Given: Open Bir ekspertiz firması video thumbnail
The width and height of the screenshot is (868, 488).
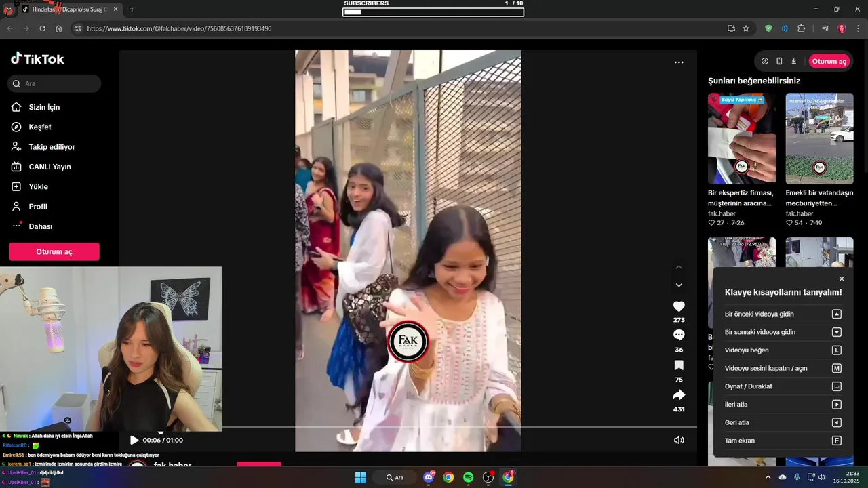Looking at the screenshot, I should click(742, 139).
